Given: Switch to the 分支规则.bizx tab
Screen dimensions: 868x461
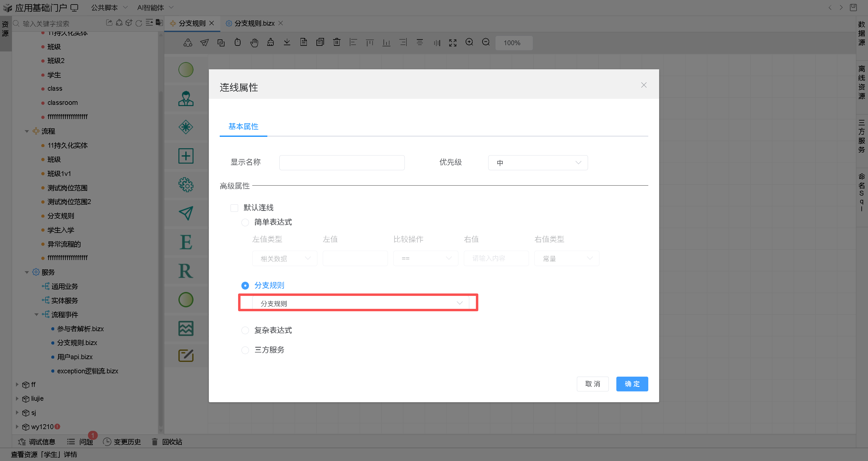Looking at the screenshot, I should pos(254,23).
